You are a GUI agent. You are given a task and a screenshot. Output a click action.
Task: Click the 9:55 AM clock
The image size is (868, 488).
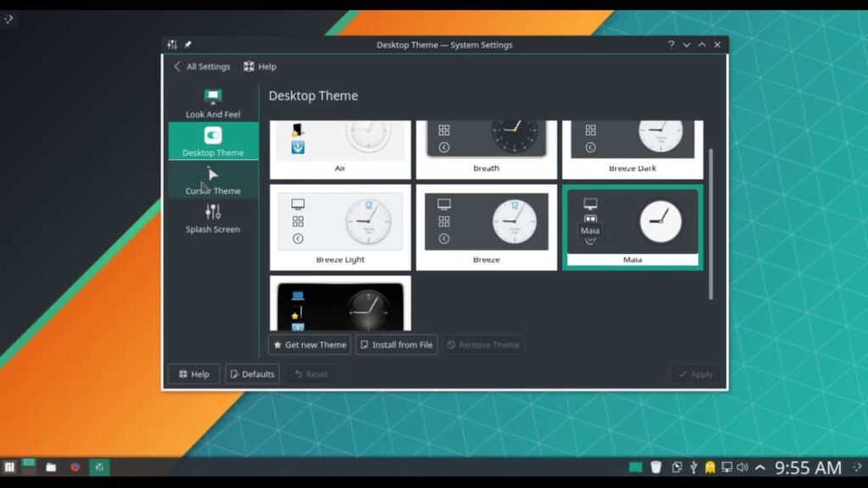tap(808, 468)
